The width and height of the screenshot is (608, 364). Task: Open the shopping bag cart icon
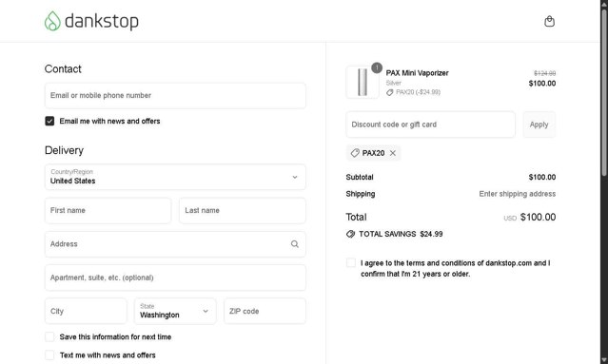click(x=549, y=21)
